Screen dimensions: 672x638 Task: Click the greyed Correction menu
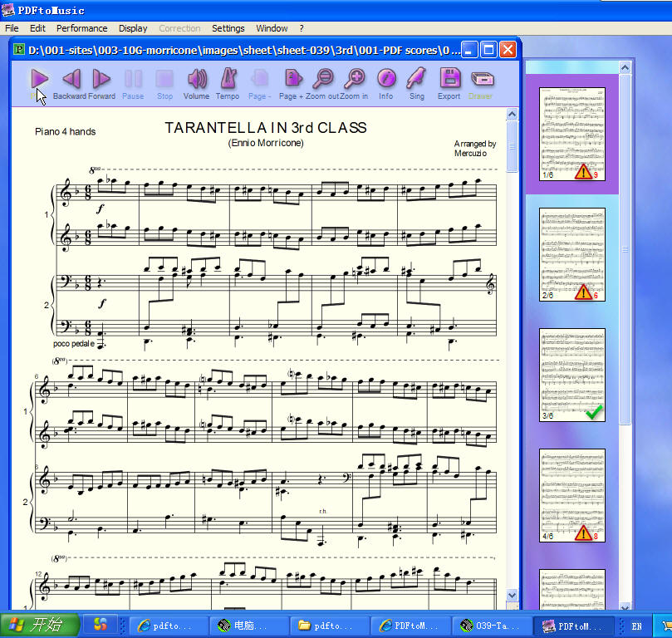(179, 28)
